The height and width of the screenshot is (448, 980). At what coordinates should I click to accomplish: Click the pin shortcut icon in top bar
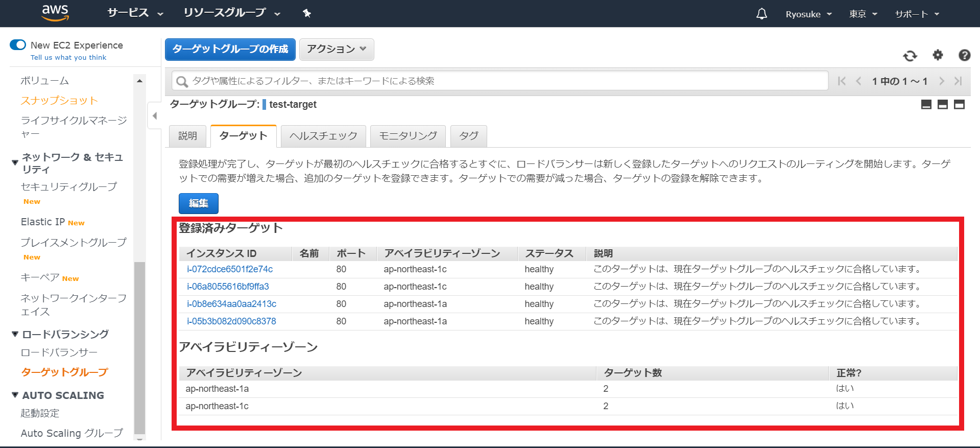pos(307,13)
